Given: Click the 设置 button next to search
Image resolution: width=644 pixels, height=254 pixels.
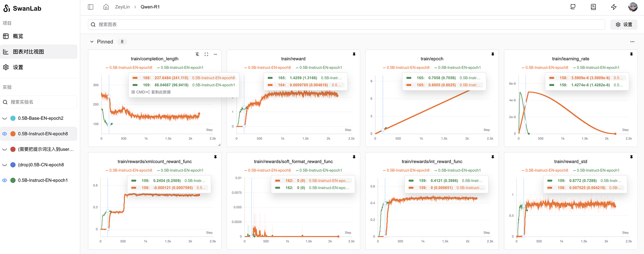Looking at the screenshot, I should point(624,25).
